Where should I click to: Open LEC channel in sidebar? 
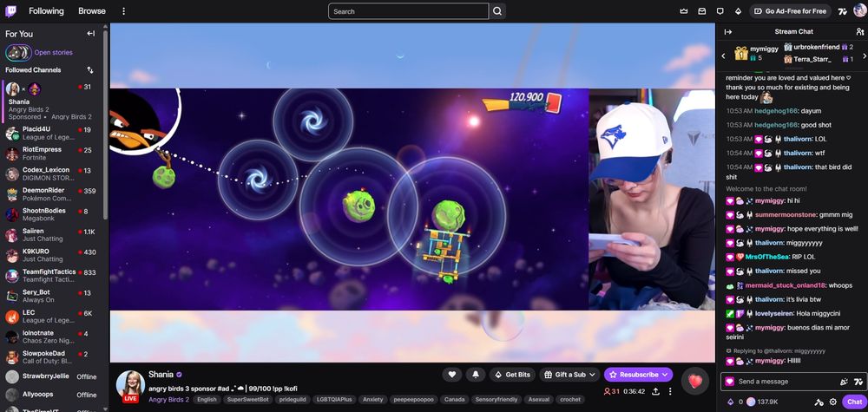(52, 317)
